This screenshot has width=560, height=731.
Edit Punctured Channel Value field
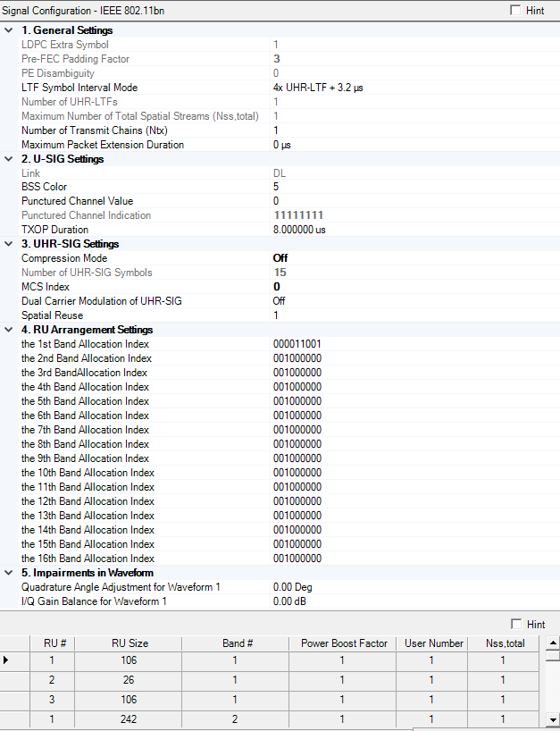tap(414, 201)
